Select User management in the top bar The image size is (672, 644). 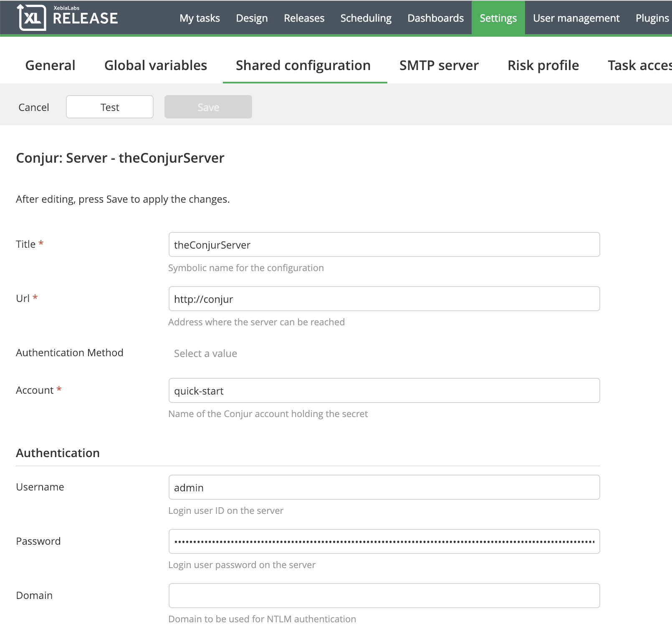click(x=576, y=18)
